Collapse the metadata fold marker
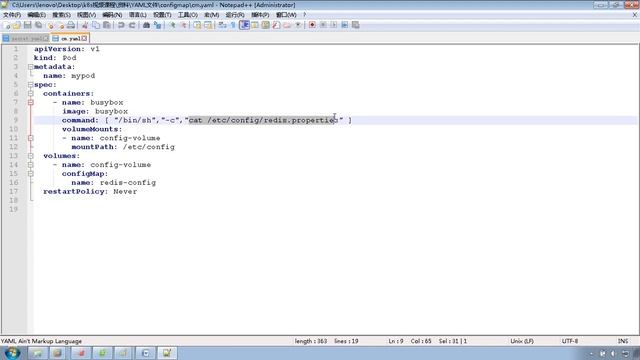This screenshot has height=360, width=640. point(31,67)
